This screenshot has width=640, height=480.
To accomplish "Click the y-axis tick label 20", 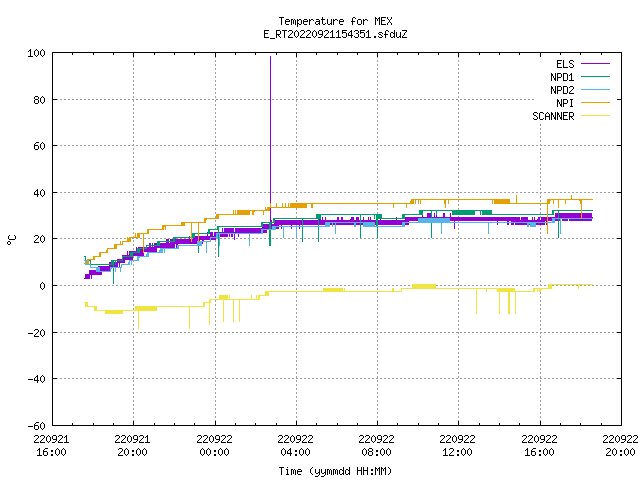I will coord(39,239).
